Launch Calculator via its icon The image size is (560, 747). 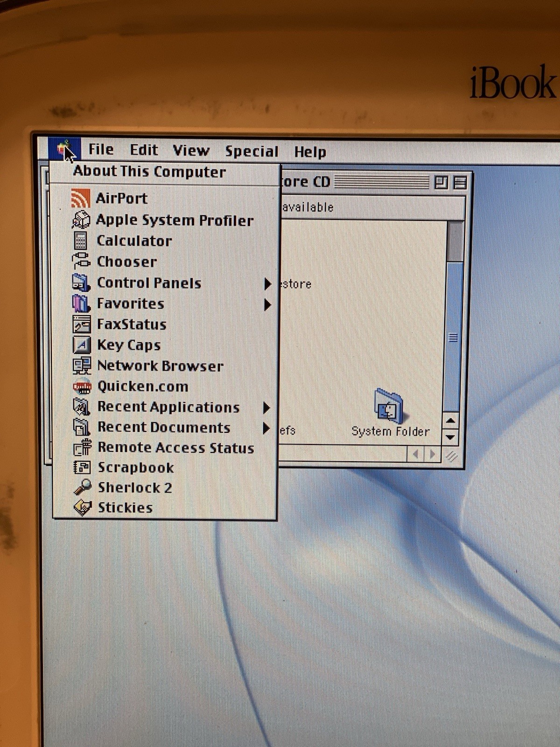click(x=81, y=240)
